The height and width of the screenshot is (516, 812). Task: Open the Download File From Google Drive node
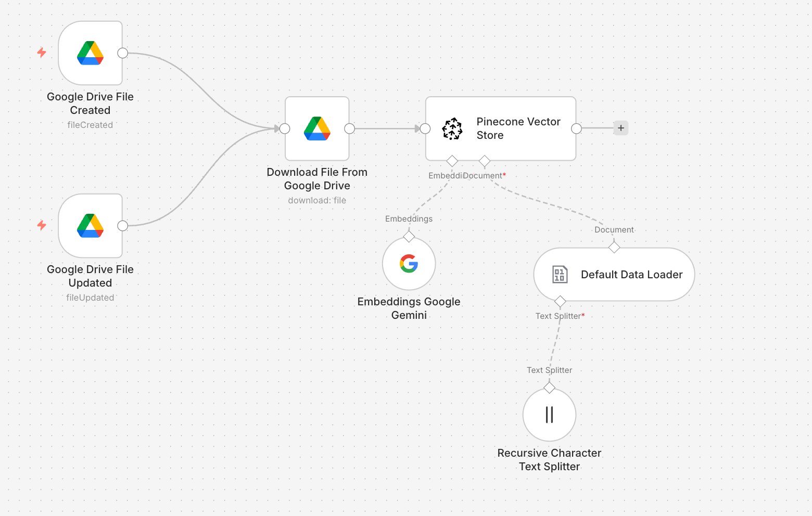click(x=317, y=128)
